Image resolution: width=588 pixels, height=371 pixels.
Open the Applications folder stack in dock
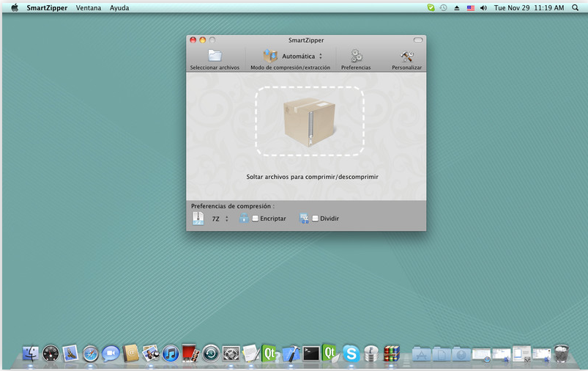[421, 353]
